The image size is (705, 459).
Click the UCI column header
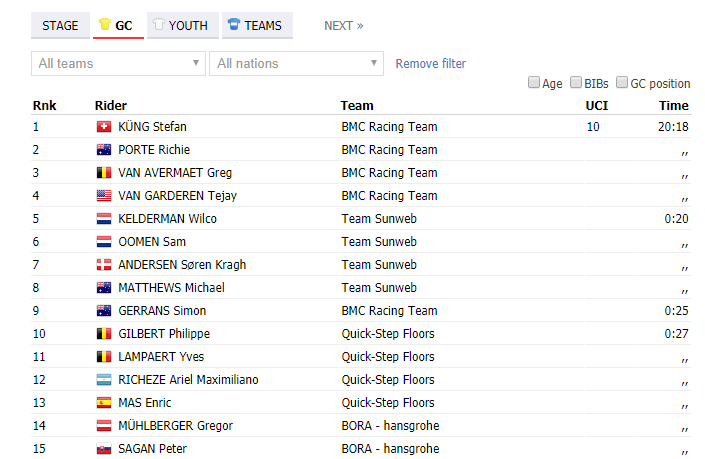(x=597, y=106)
